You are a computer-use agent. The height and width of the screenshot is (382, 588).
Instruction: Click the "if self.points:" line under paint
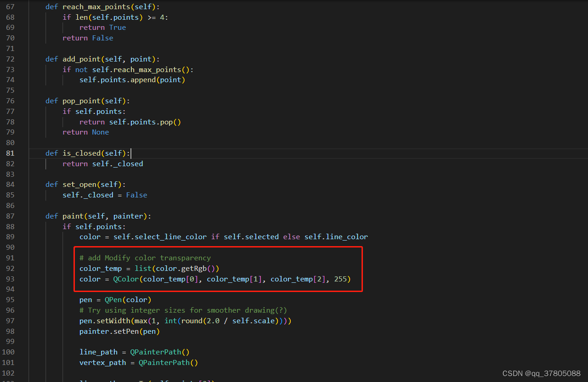click(94, 227)
